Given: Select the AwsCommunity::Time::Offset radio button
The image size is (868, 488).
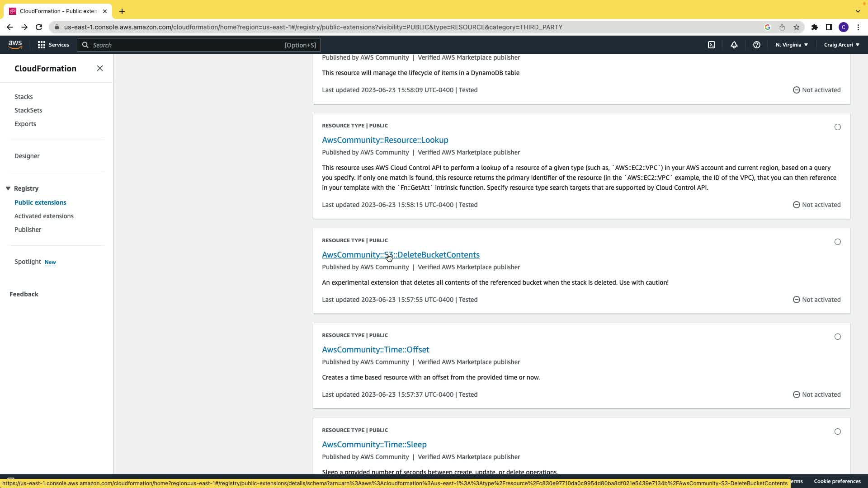Looking at the screenshot, I should pyautogui.click(x=838, y=337).
